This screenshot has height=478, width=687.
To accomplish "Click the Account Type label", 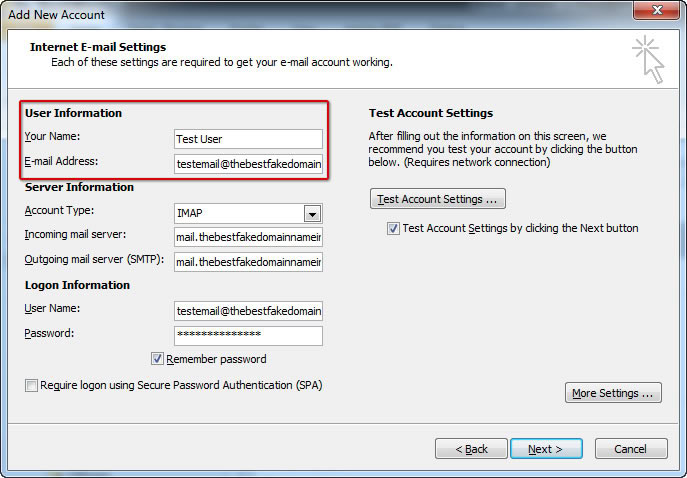I will 59,210.
